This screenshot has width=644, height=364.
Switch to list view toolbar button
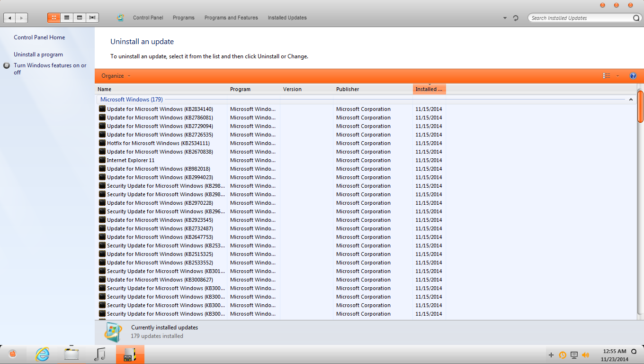pos(67,18)
